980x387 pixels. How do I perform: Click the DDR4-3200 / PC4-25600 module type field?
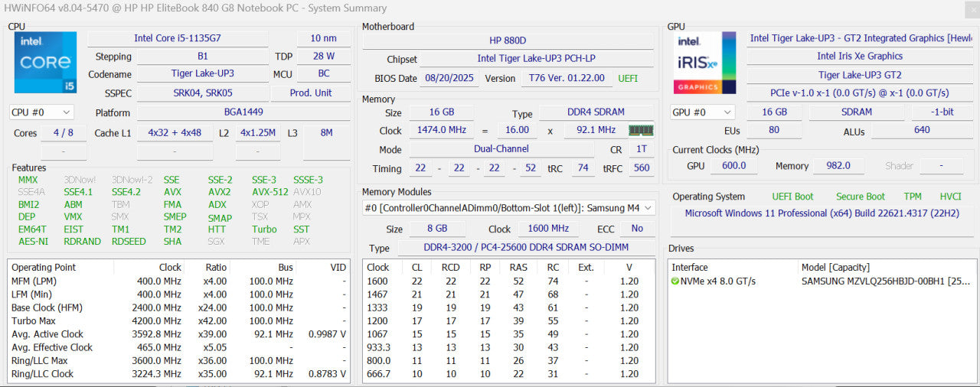click(526, 248)
